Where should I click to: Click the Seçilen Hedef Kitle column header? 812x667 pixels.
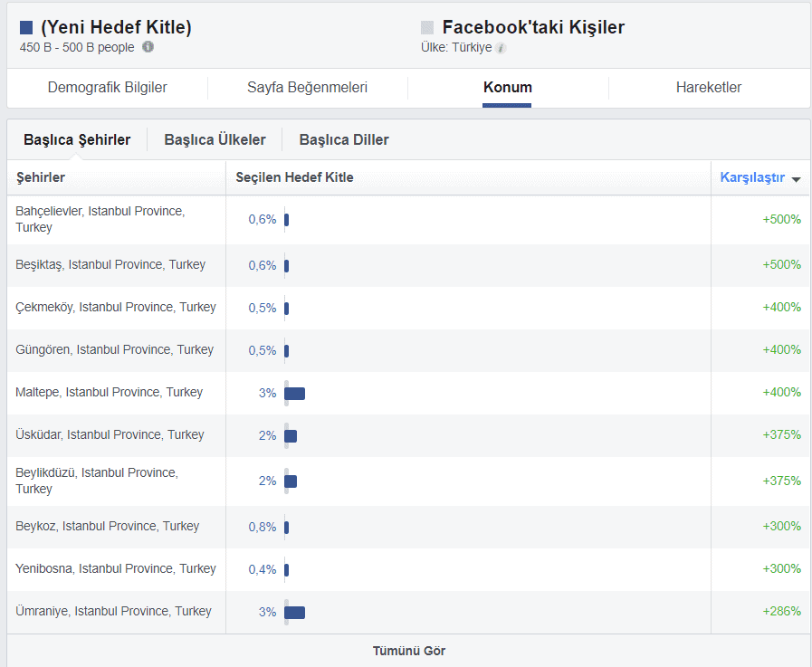tap(293, 177)
